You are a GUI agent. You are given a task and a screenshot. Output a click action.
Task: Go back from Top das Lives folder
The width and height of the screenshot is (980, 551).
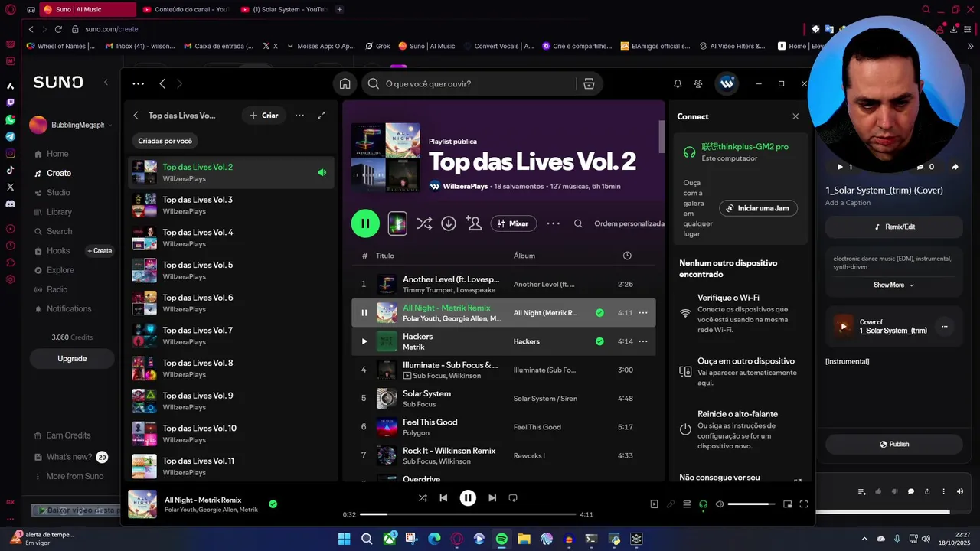click(136, 116)
